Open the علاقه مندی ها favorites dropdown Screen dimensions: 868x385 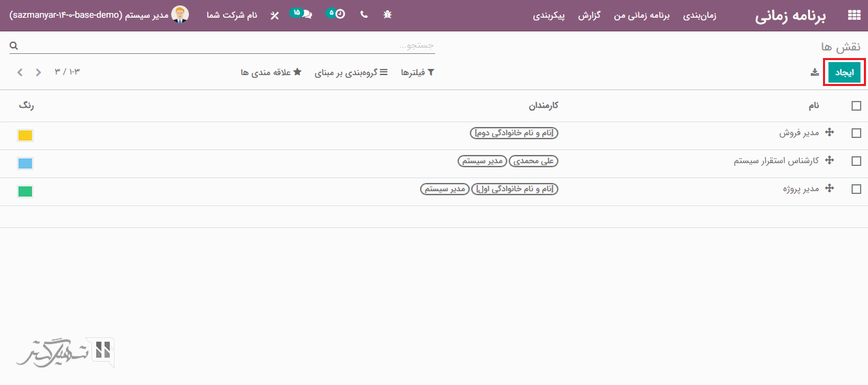pyautogui.click(x=271, y=72)
